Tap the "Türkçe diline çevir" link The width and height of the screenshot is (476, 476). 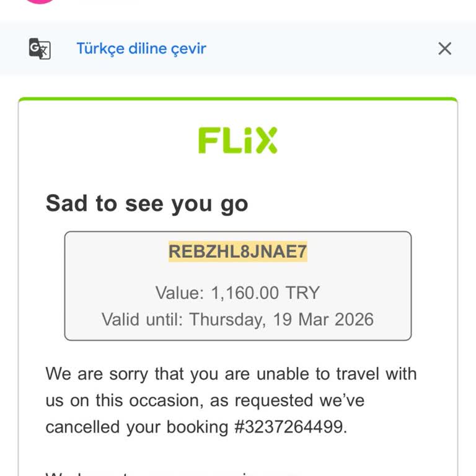tap(141, 48)
